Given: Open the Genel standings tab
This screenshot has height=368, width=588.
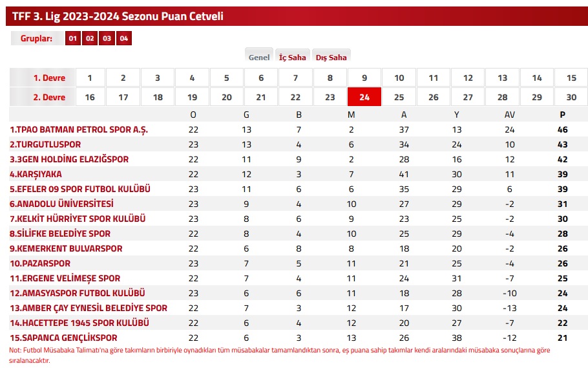Looking at the screenshot, I should click(258, 57).
